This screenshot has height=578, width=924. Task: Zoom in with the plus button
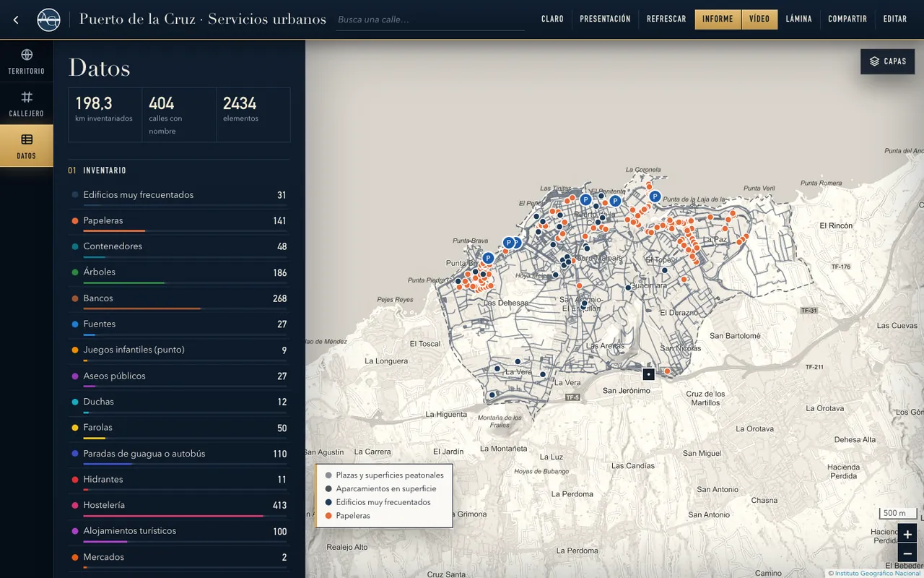(x=907, y=535)
